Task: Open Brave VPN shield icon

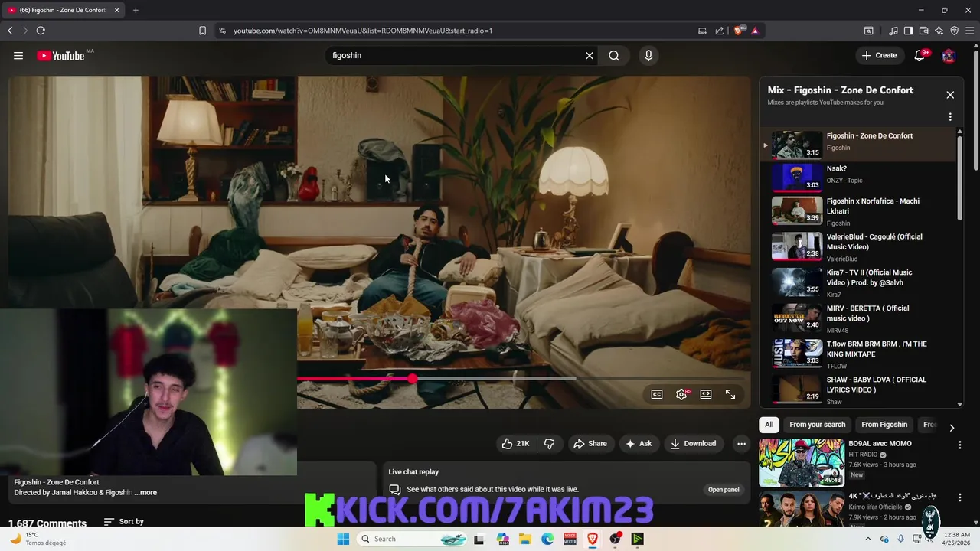Action: [954, 31]
